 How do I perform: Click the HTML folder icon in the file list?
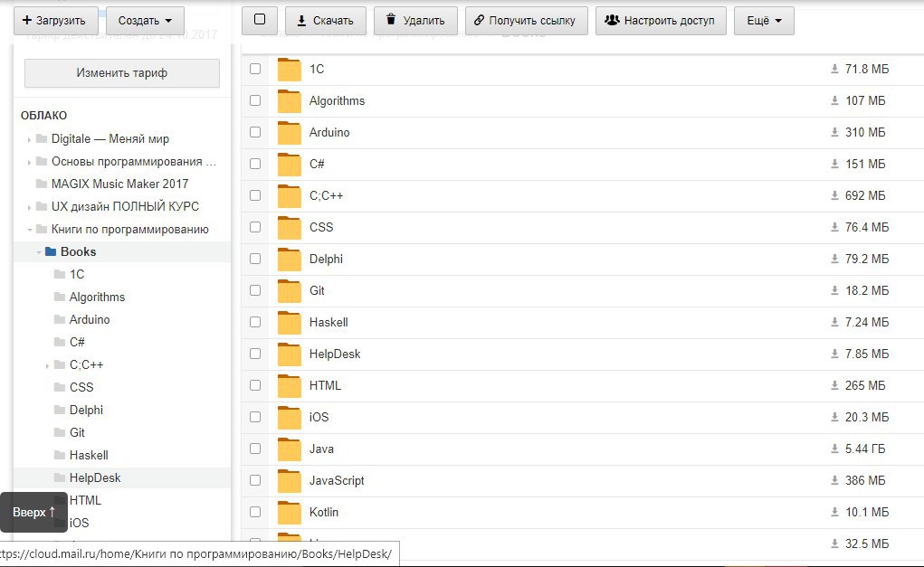coord(290,386)
